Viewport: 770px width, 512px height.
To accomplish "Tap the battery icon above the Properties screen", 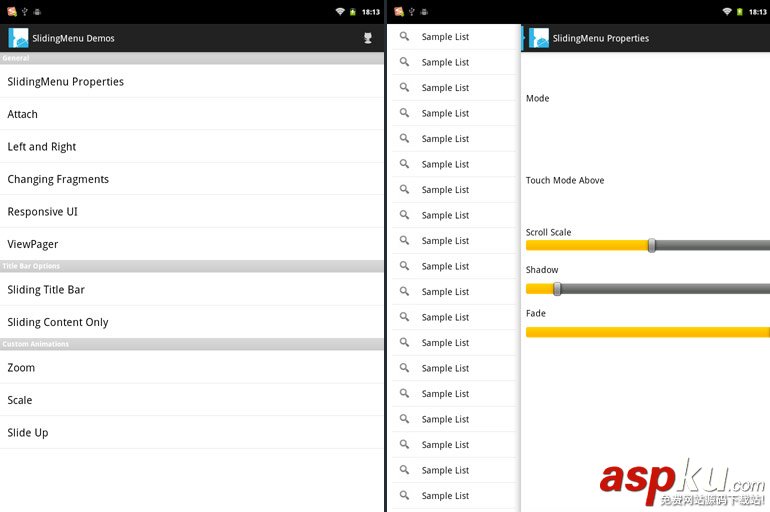I will [x=739, y=11].
